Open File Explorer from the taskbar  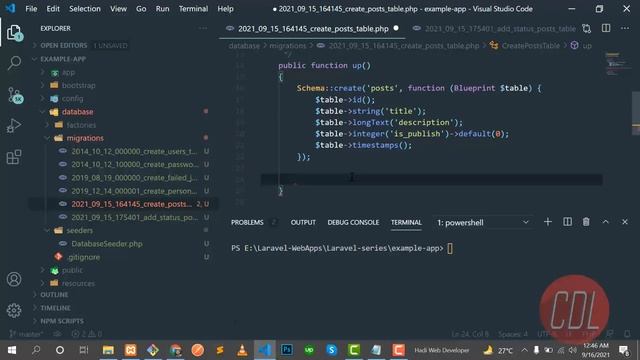tap(108, 350)
